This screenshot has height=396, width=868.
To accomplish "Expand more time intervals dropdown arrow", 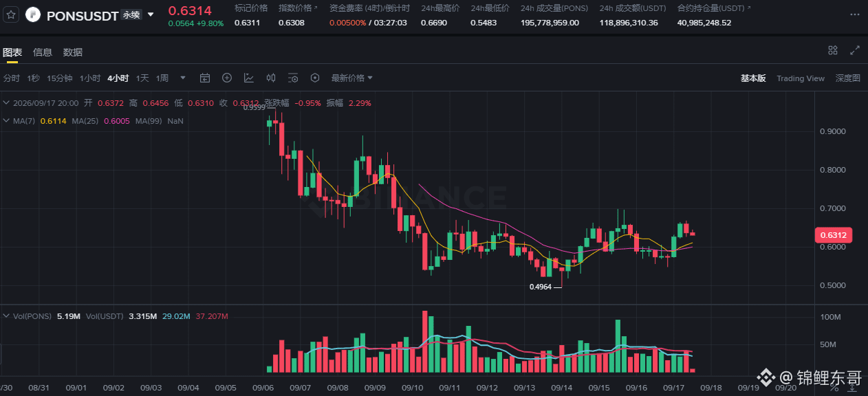I will coord(183,78).
